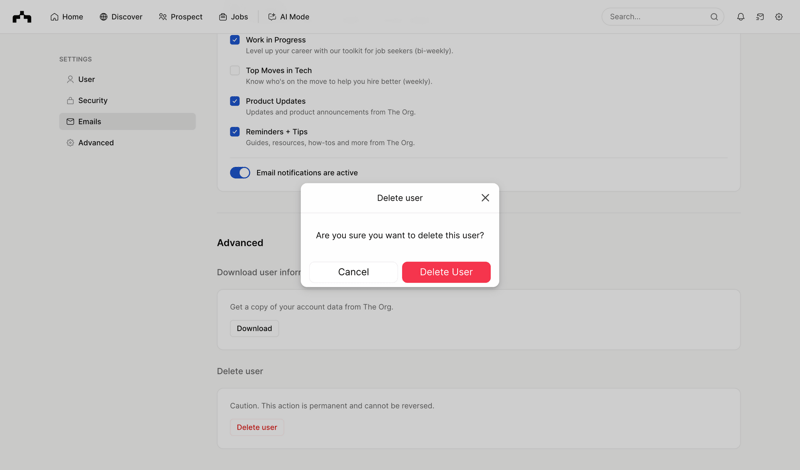Confirm with red Delete User button
The height and width of the screenshot is (470, 800).
pos(446,272)
